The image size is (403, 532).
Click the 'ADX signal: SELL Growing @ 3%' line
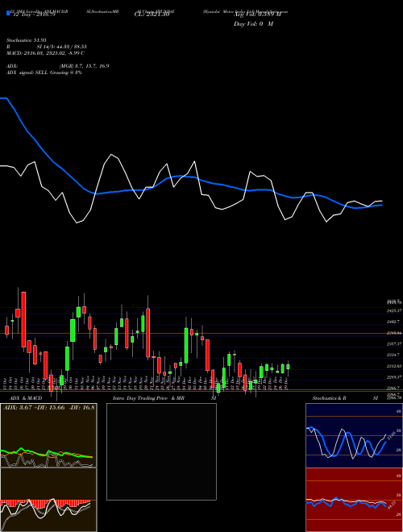[44, 73]
